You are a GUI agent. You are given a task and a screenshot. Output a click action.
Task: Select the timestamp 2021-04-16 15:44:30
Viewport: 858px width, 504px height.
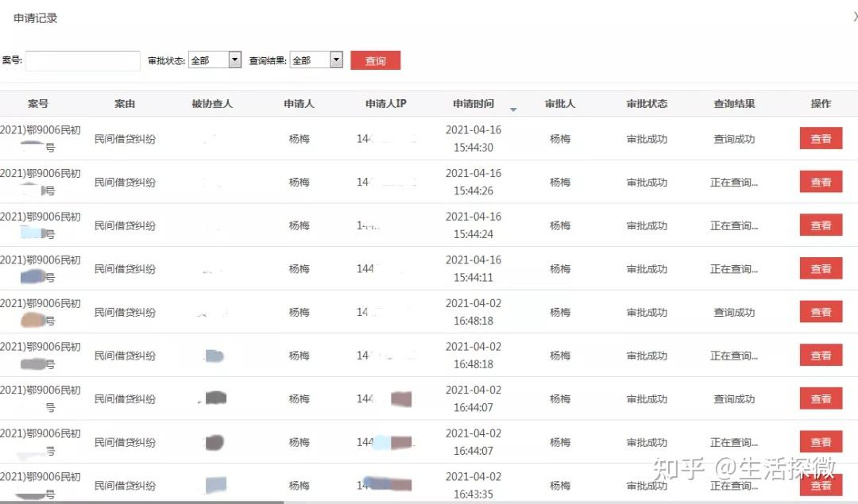pyautogui.click(x=473, y=138)
